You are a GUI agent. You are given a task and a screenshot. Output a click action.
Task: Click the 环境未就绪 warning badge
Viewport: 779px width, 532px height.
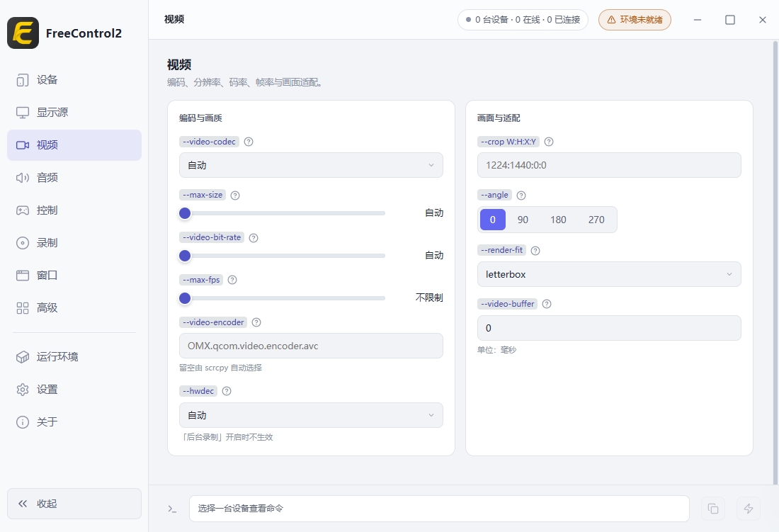(x=635, y=20)
